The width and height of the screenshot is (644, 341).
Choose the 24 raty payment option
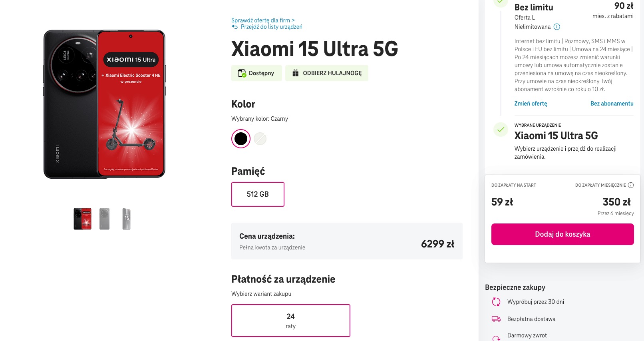(291, 321)
